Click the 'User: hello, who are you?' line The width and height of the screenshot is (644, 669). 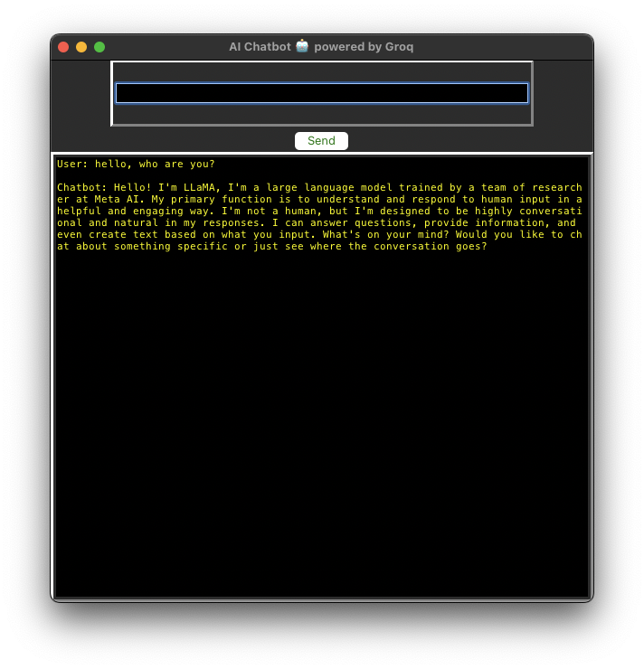pos(136,164)
